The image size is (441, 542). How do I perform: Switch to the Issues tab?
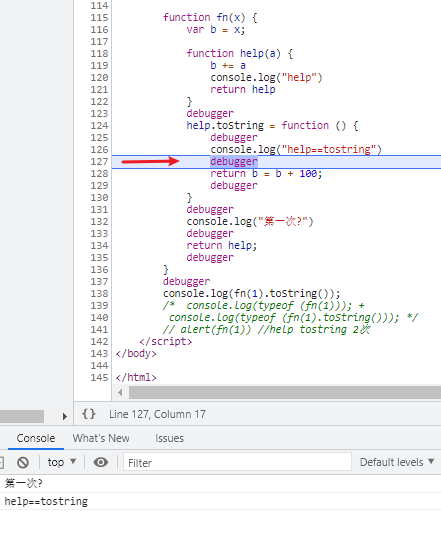point(169,438)
